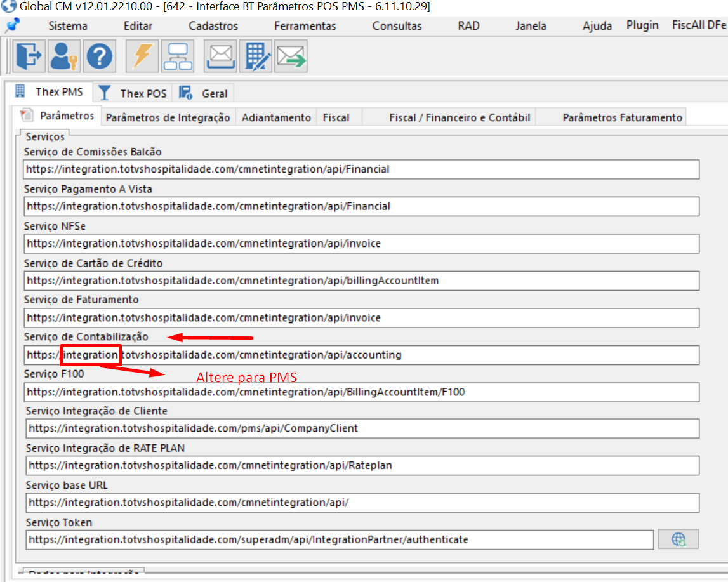Click the building with pencil toolbar icon
The width and height of the screenshot is (728, 582).
(x=255, y=56)
